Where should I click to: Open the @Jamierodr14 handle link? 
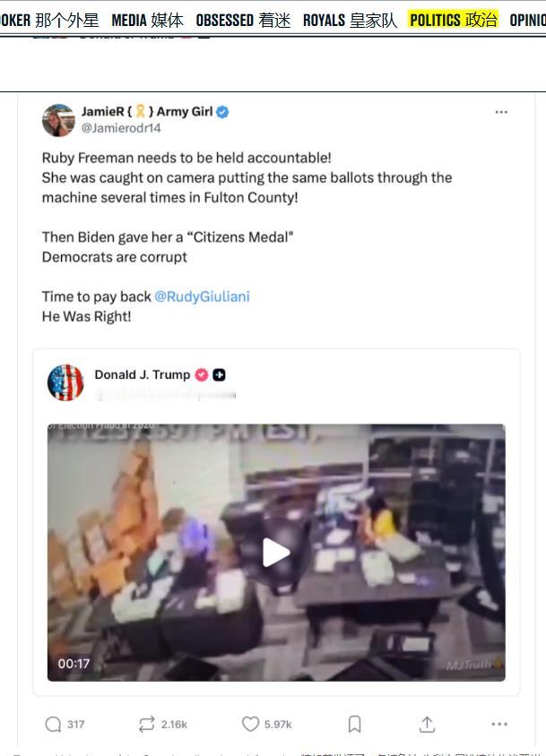(x=121, y=128)
